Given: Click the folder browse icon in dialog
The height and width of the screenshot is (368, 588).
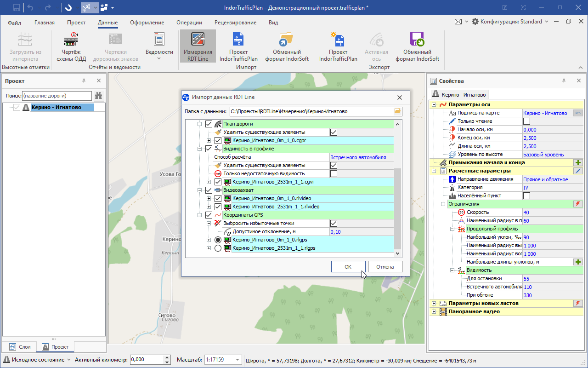Looking at the screenshot, I should [397, 111].
